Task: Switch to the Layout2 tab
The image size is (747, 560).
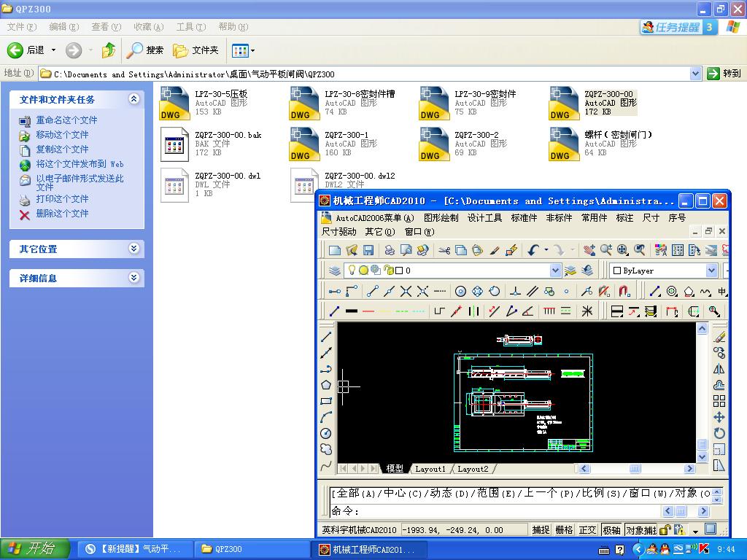Action: coord(473,469)
